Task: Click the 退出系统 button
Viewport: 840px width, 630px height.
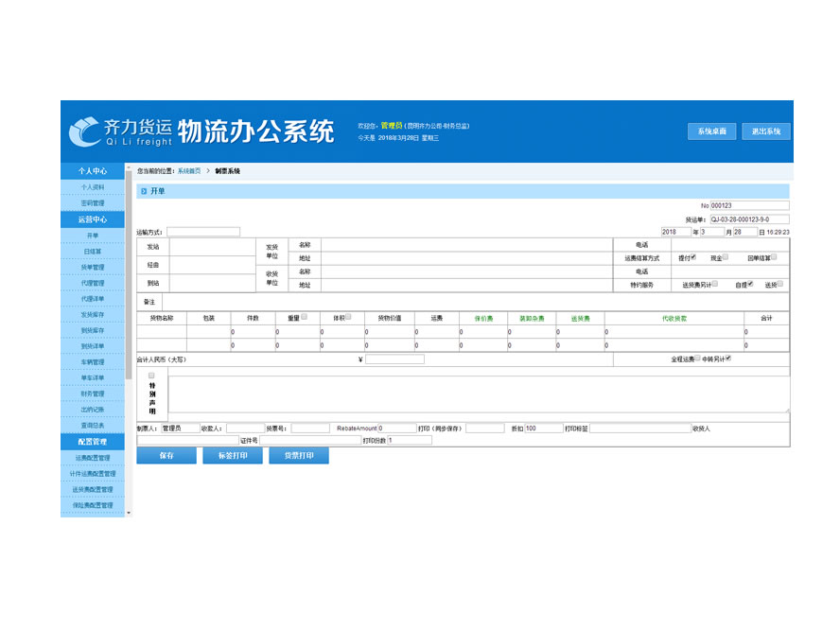Action: tap(765, 131)
